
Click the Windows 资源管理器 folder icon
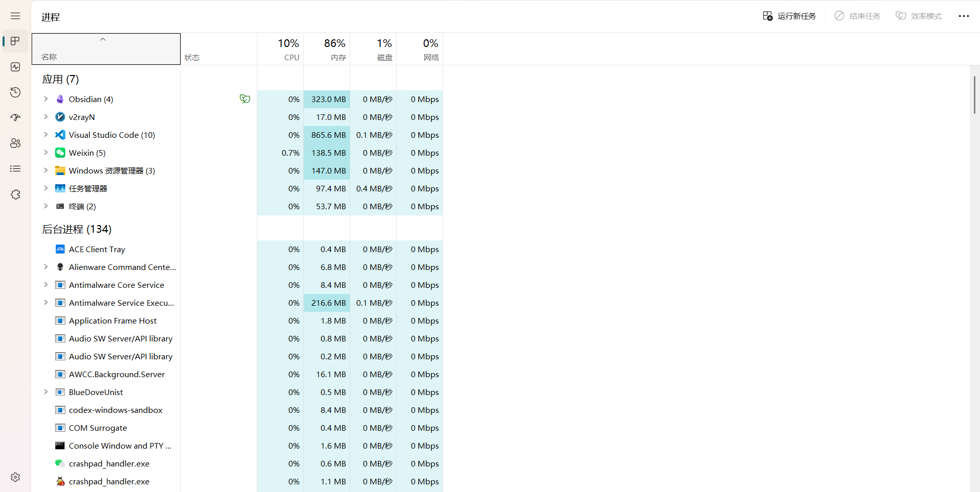click(x=60, y=170)
